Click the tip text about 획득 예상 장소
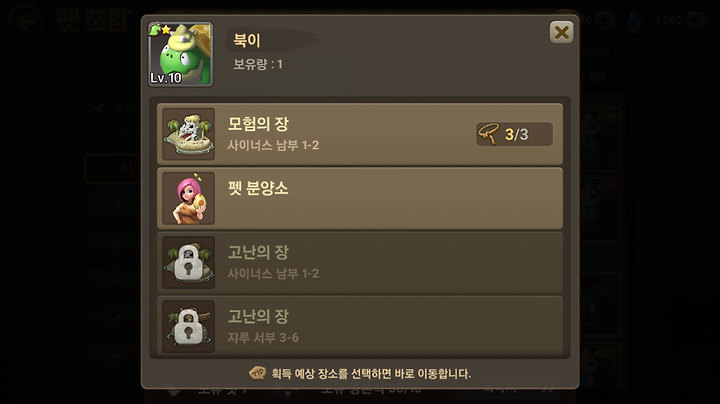This screenshot has height=404, width=720. (371, 373)
